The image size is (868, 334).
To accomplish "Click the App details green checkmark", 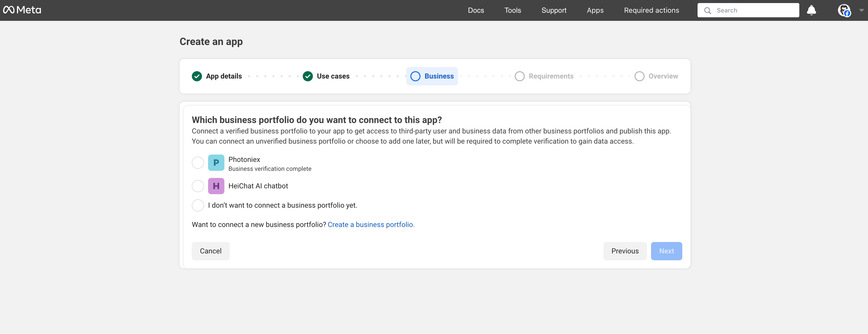I will [197, 77].
